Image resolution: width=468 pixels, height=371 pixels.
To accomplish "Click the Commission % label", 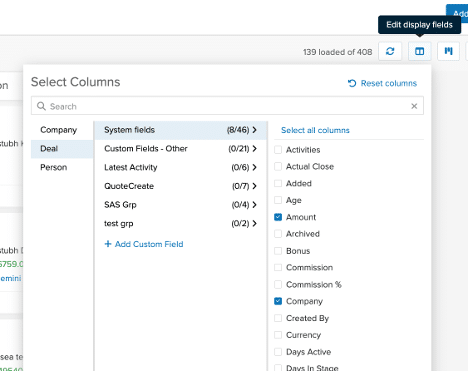I will (314, 284).
